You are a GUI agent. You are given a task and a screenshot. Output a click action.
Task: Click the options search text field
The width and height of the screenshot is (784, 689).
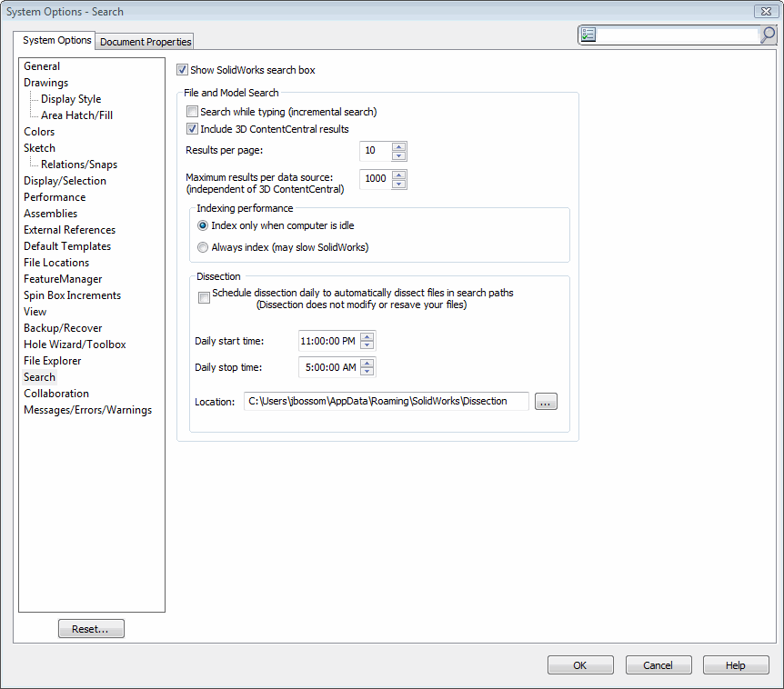[678, 35]
